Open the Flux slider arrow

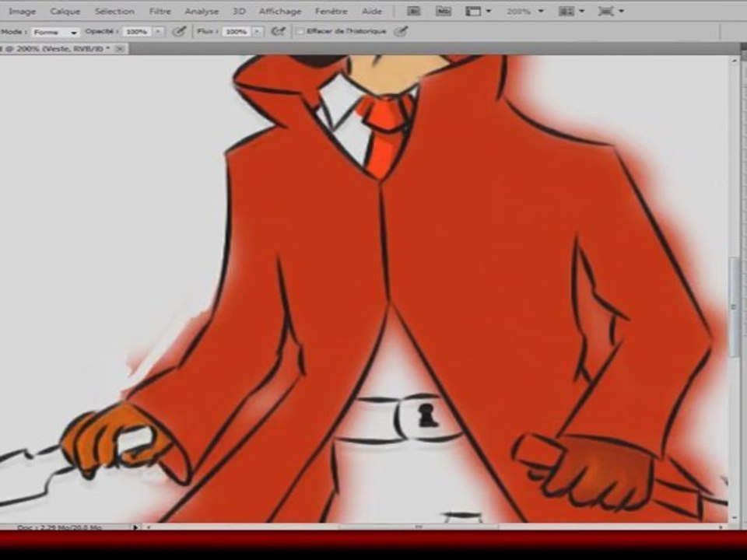pos(258,32)
